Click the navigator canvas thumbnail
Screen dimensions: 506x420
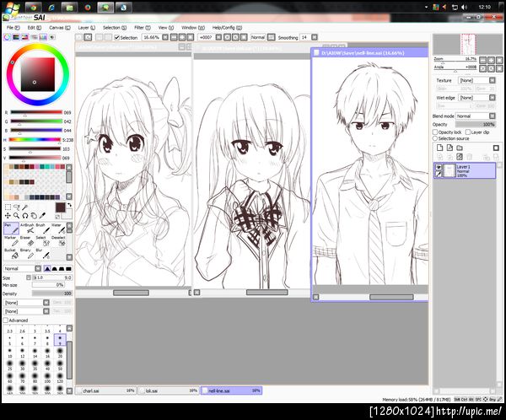[467, 44]
